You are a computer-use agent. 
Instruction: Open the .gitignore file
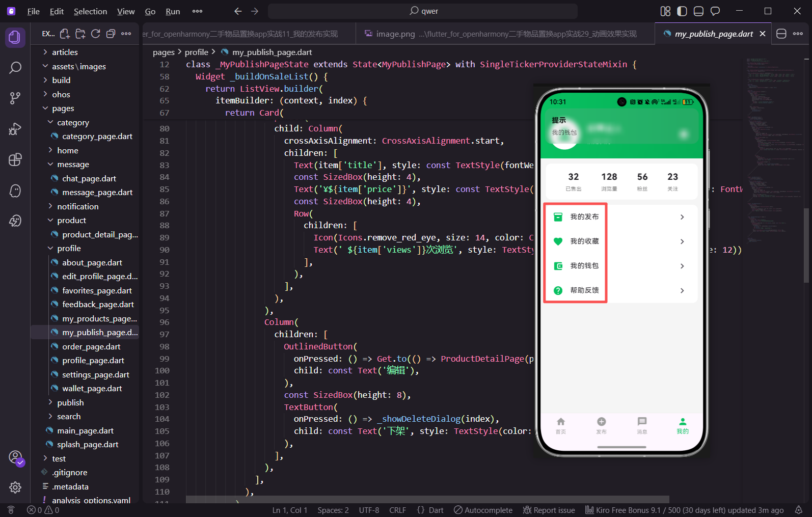pos(69,472)
